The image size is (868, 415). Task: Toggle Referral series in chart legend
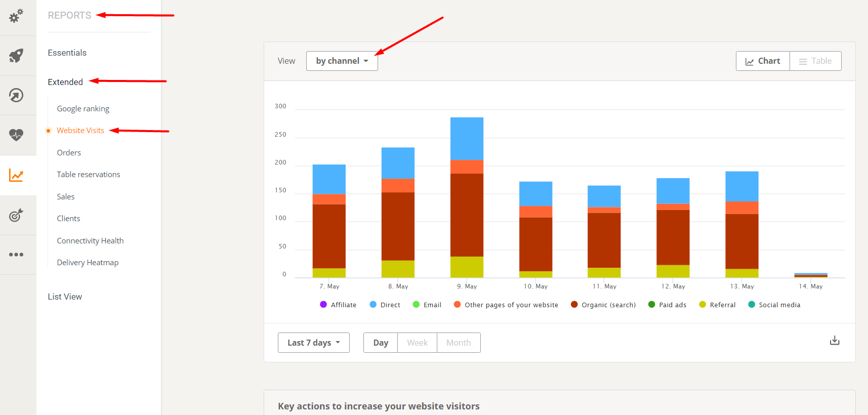tap(717, 305)
